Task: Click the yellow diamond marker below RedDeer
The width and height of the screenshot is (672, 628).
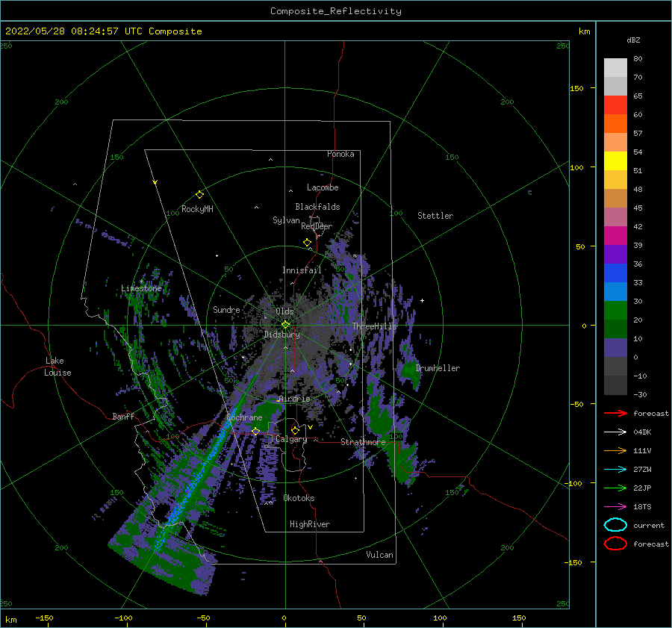Action: point(307,243)
